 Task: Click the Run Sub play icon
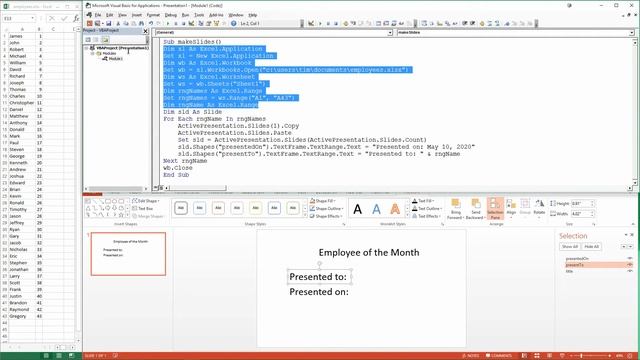[x=168, y=24]
